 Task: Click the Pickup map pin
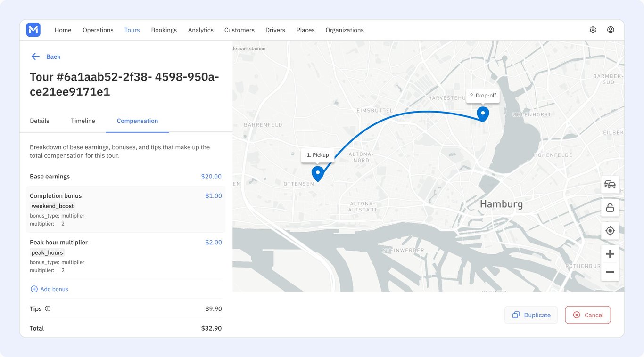click(318, 173)
